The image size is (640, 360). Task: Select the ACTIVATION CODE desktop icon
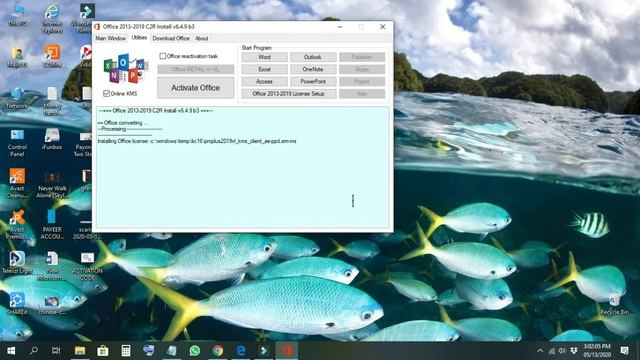tap(87, 266)
